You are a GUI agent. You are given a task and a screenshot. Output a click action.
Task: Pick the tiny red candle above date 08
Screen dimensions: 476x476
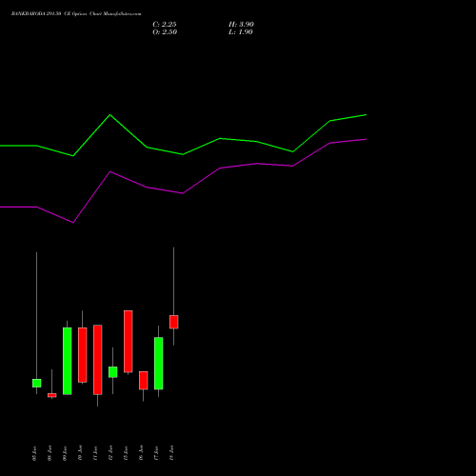point(52,395)
